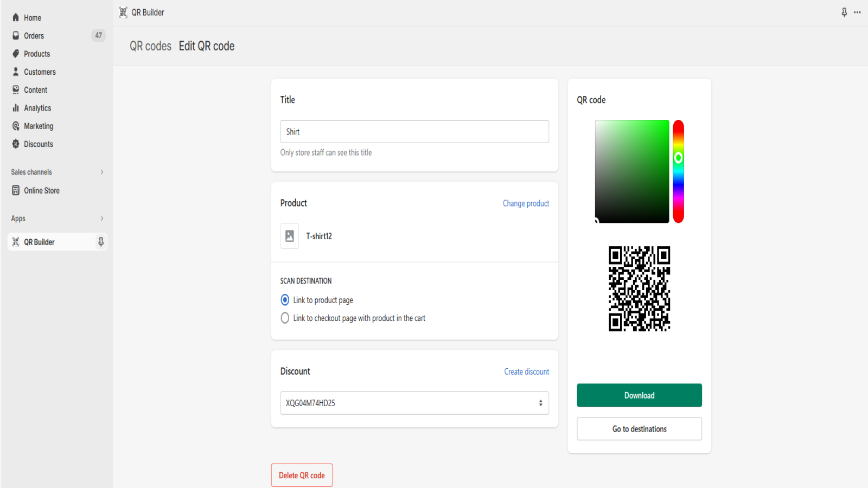Select the Products tag icon
Image resolution: width=868 pixels, height=488 pixels.
point(15,54)
